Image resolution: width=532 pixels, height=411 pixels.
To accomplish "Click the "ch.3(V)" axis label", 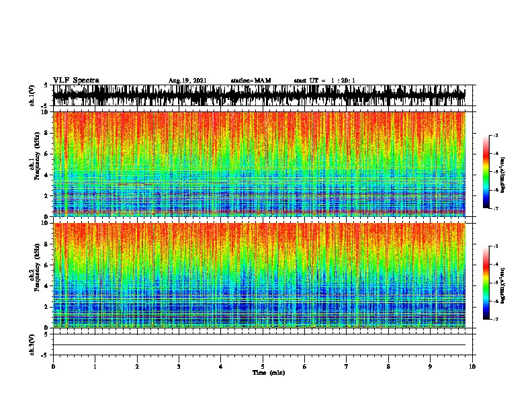I will click(x=32, y=345).
